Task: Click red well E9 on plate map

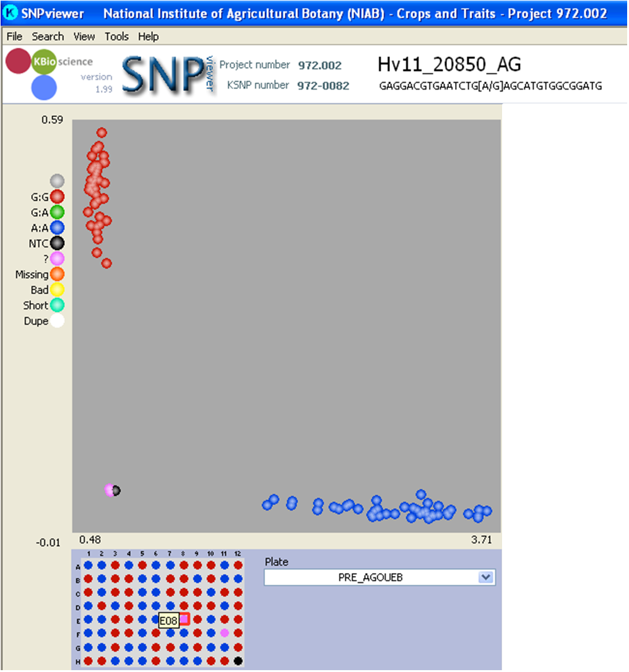Action: 197,619
